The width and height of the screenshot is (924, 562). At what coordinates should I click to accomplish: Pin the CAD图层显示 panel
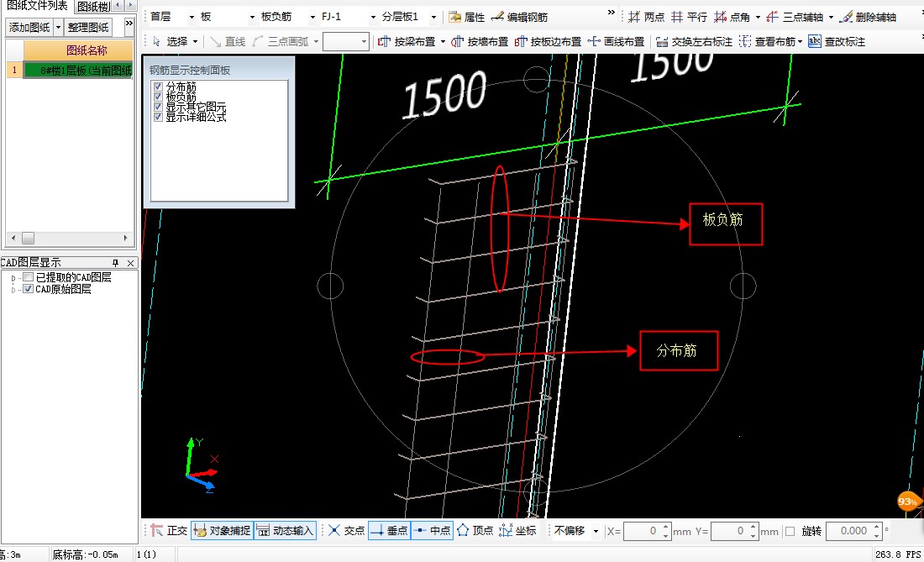[116, 263]
